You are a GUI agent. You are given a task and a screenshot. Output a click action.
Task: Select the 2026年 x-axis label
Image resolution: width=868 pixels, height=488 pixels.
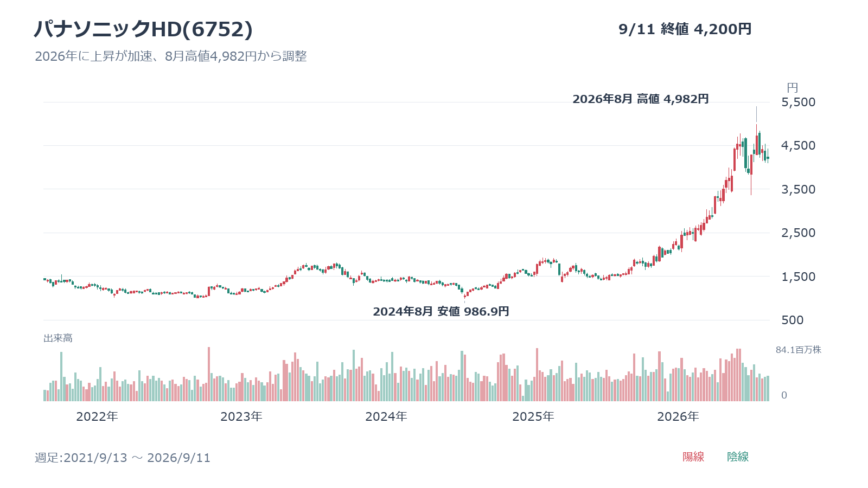point(678,416)
